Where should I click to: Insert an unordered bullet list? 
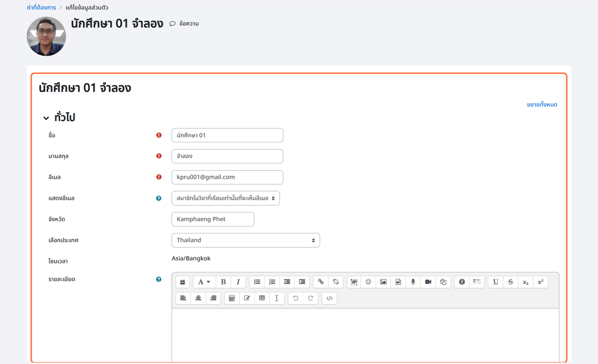pos(257,282)
